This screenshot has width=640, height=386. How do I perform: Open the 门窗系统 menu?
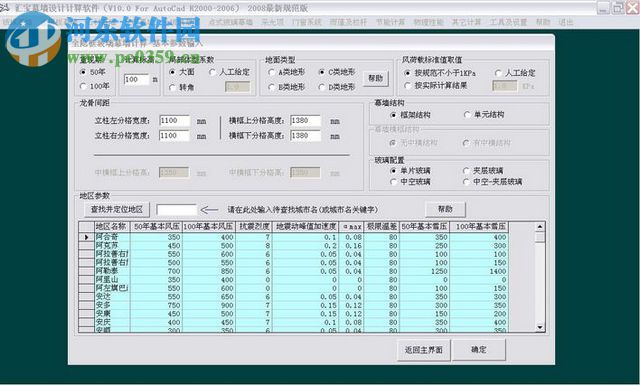307,22
